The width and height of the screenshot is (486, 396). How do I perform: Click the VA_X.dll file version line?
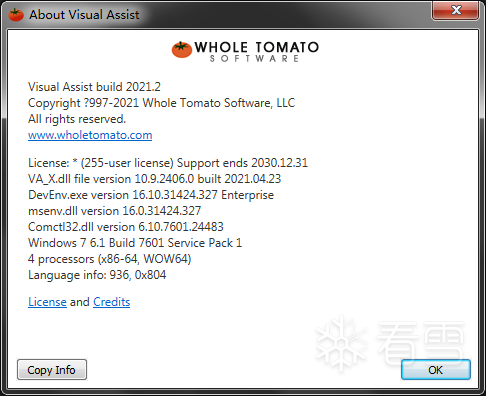coord(155,179)
